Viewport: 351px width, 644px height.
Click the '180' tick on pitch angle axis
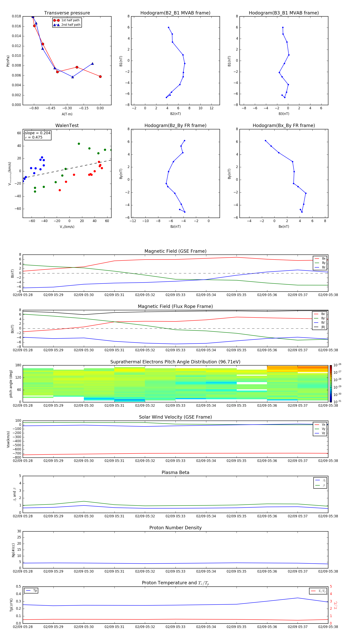(x=18, y=365)
